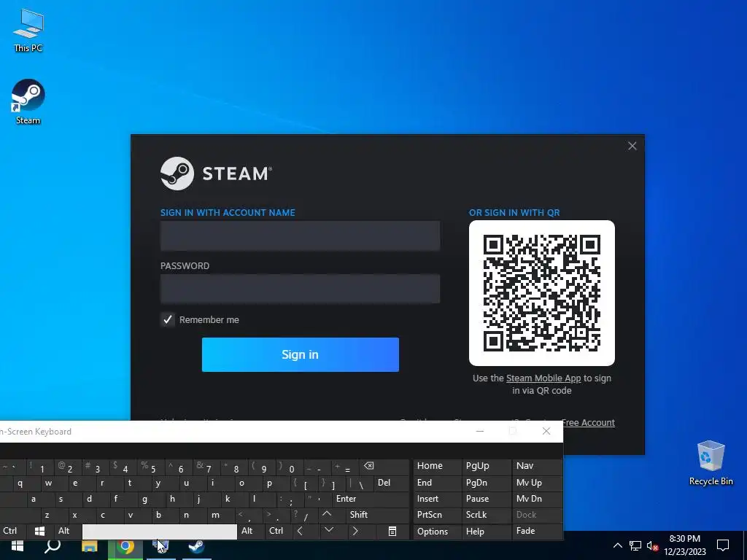This screenshot has height=560, width=747.
Task: Expand hidden system tray icons chevron
Action: click(617, 545)
